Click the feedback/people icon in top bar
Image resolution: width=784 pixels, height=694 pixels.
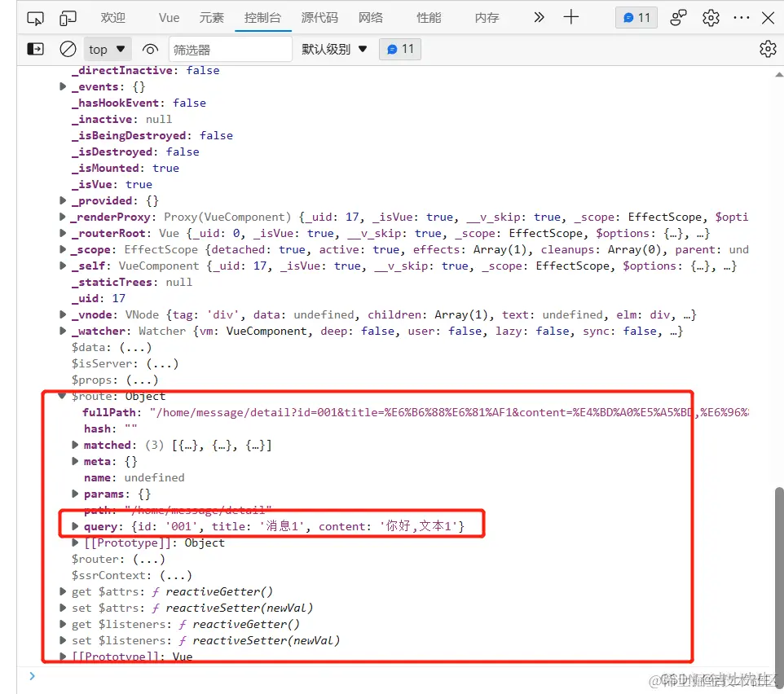678,18
